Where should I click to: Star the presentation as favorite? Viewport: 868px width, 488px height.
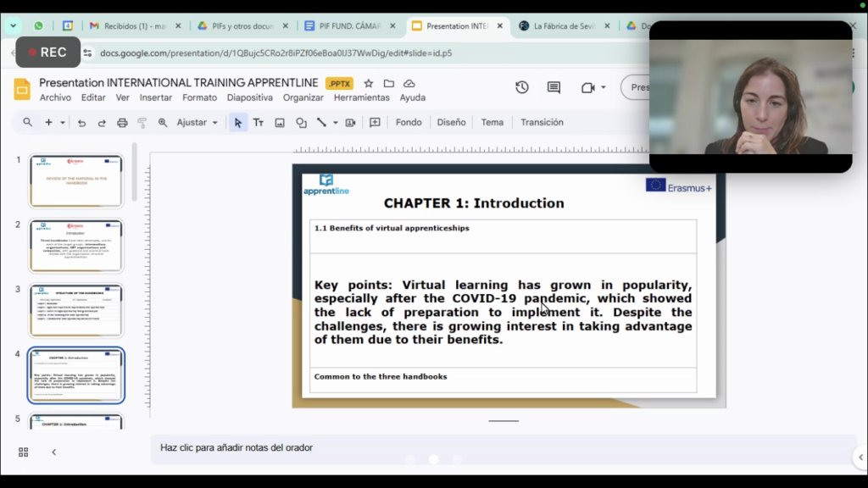tap(369, 83)
